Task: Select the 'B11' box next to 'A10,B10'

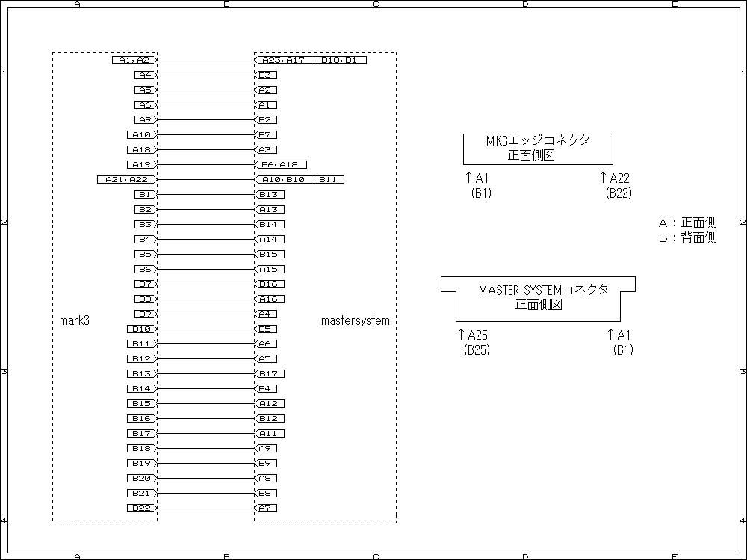Action: 329,179
